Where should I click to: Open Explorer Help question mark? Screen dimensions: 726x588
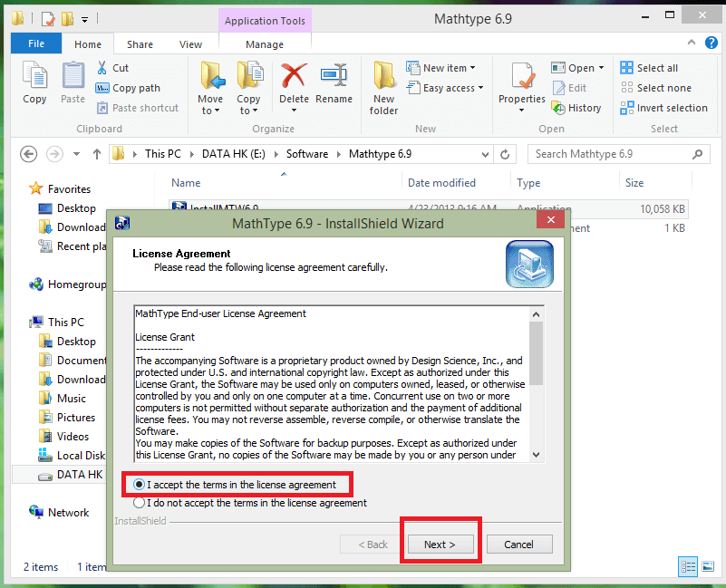click(711, 43)
